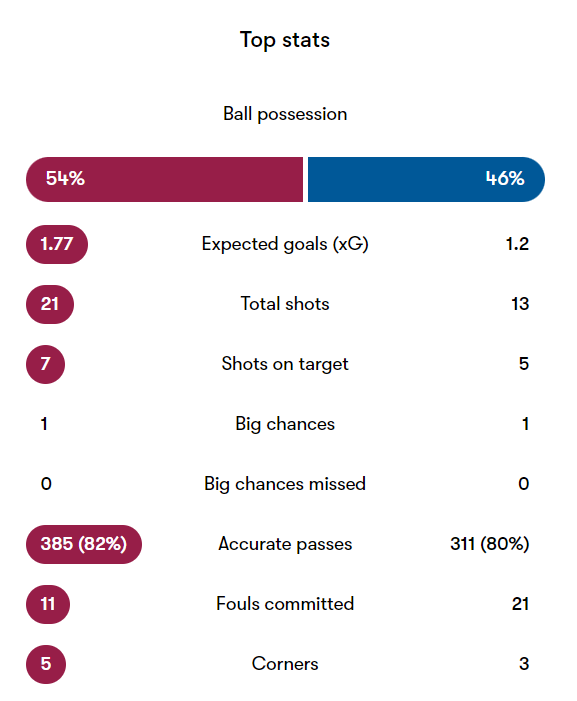The width and height of the screenshot is (577, 701).
Task: Select the 5 corners badge
Action: coord(46,664)
